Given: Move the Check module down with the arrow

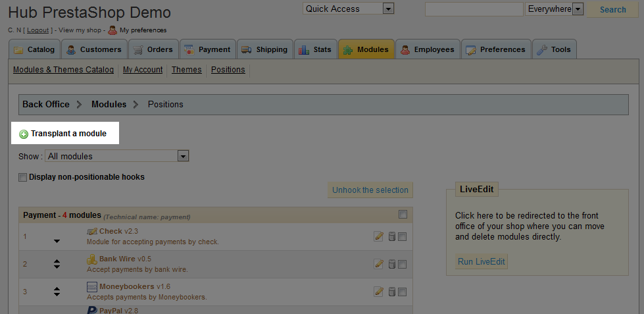Looking at the screenshot, I should pos(57,241).
